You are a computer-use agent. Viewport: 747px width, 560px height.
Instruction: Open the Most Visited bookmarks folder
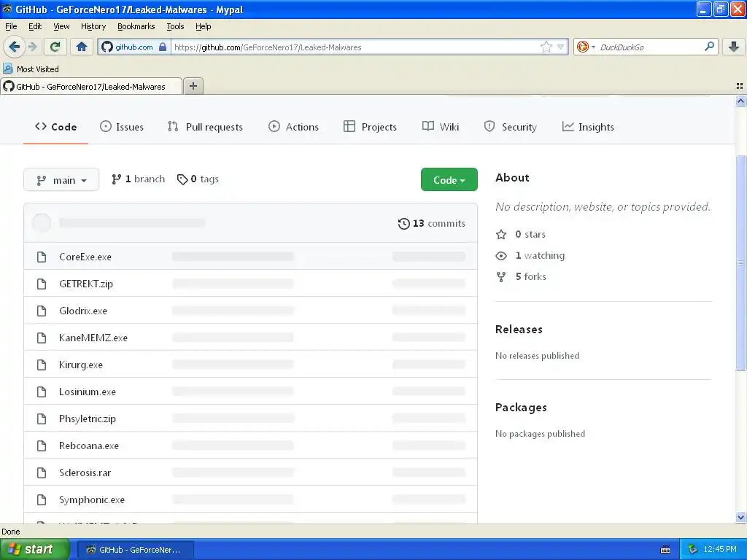click(x=31, y=69)
